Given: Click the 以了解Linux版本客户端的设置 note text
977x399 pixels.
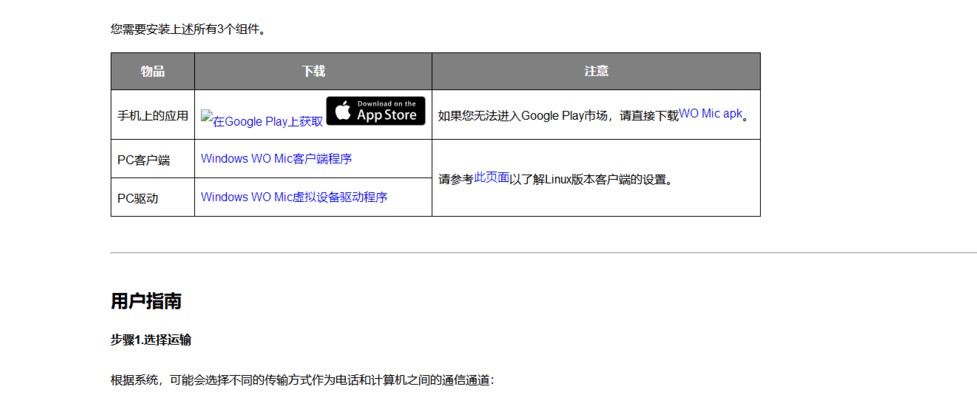Looking at the screenshot, I should click(591, 180).
